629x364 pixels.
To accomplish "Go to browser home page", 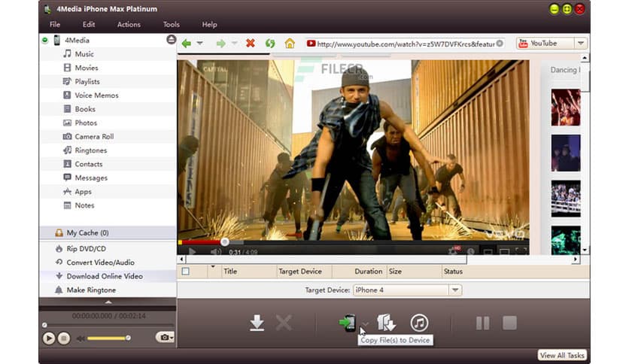I will point(290,44).
